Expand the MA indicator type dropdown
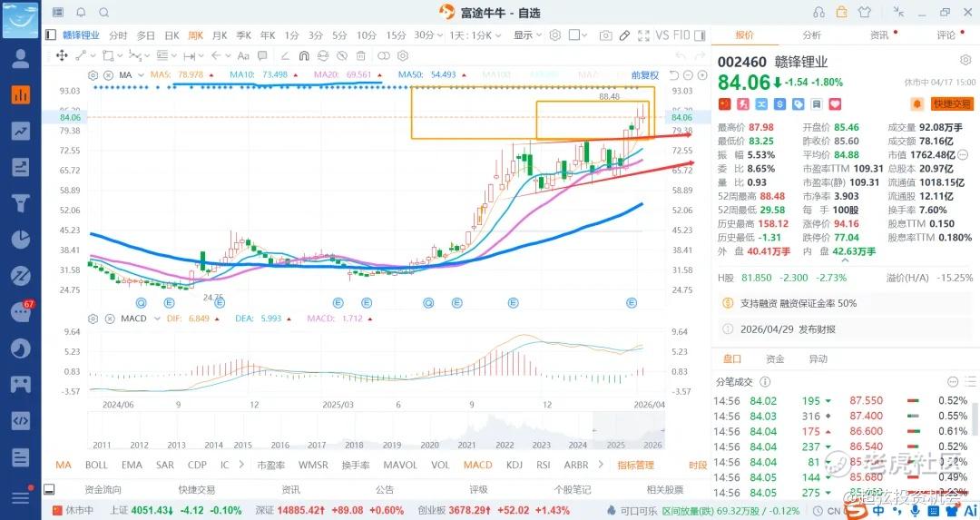The image size is (980, 520). coord(141,75)
